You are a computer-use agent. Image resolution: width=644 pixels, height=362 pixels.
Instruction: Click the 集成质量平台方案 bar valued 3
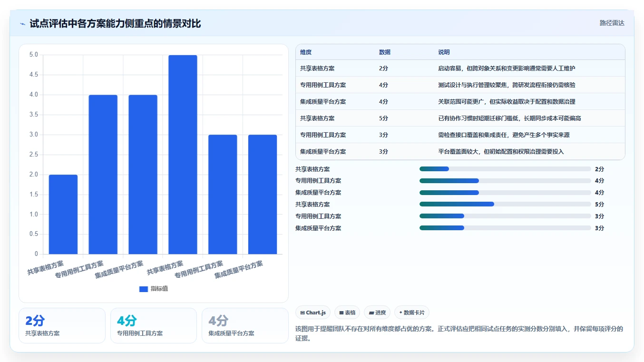tap(263, 195)
